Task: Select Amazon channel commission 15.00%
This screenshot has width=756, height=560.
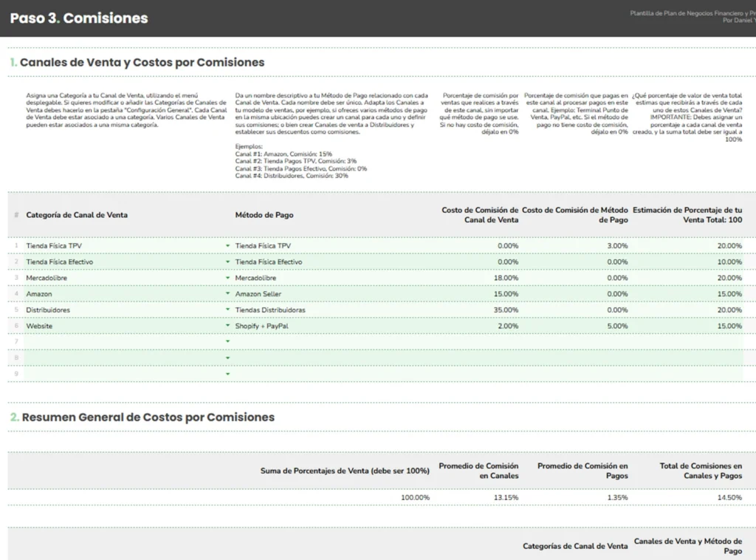Action: pyautogui.click(x=506, y=294)
